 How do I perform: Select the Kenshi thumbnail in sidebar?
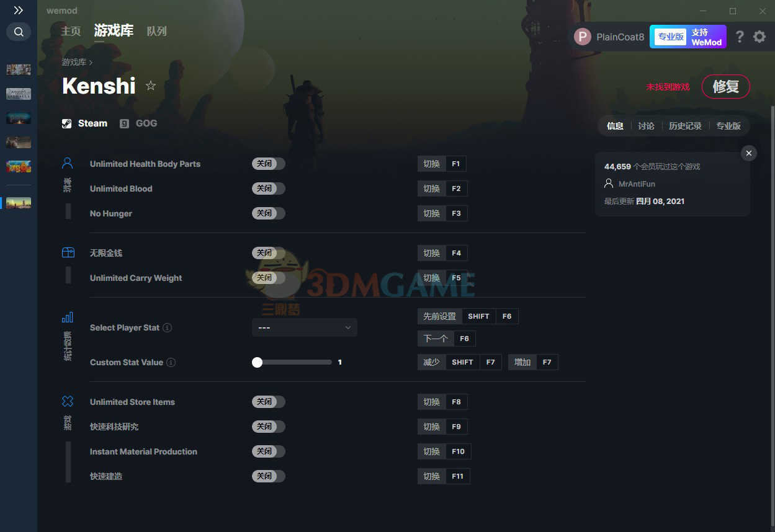point(19,203)
